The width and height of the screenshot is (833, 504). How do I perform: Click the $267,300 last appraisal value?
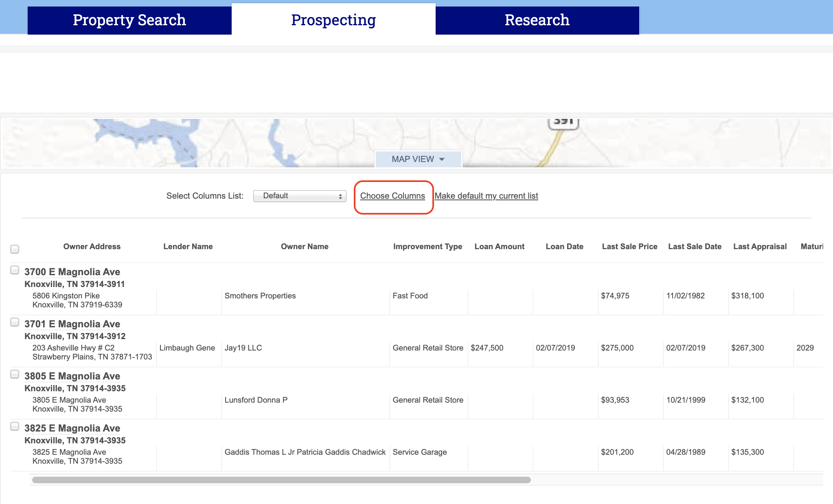coord(748,348)
